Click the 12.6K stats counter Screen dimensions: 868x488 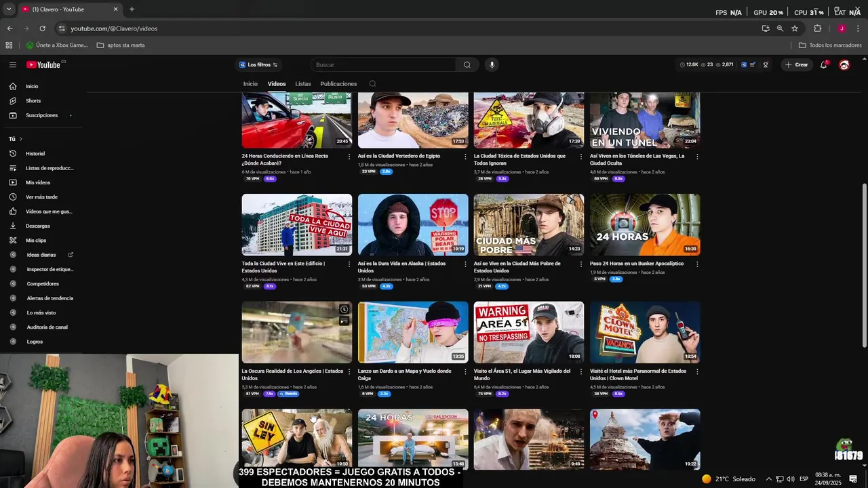tap(688, 64)
